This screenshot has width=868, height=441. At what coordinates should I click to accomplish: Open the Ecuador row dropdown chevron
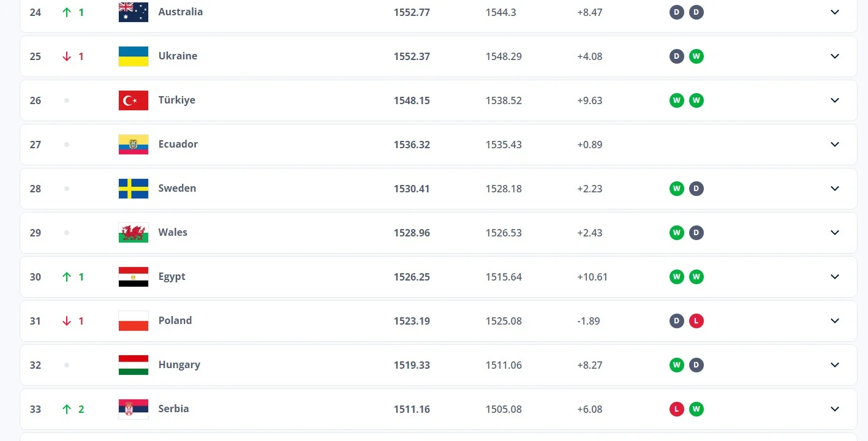point(834,144)
